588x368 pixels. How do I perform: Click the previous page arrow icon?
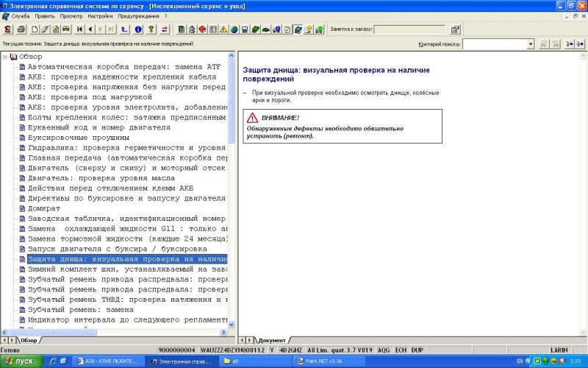[x=89, y=29]
